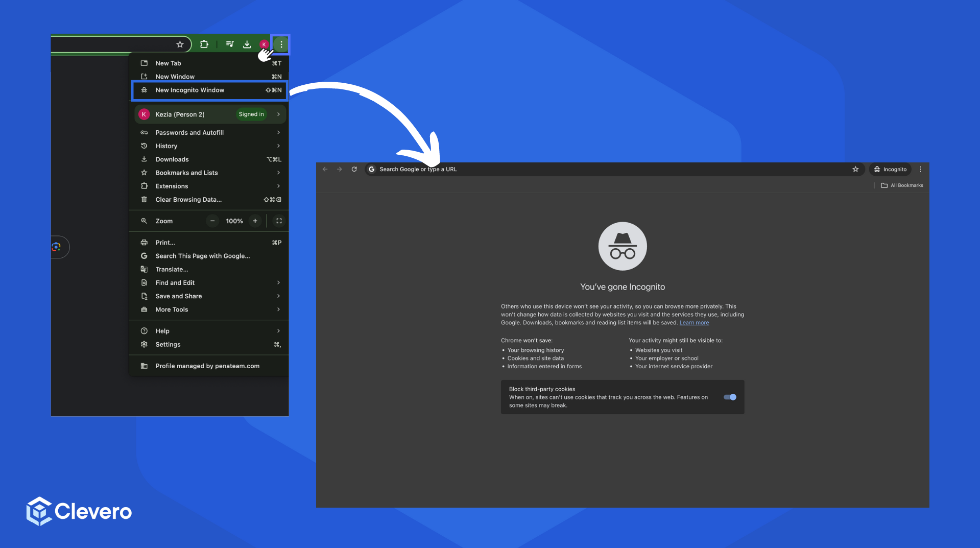
Task: Click the Bookmarks and Lists star icon
Action: (144, 173)
